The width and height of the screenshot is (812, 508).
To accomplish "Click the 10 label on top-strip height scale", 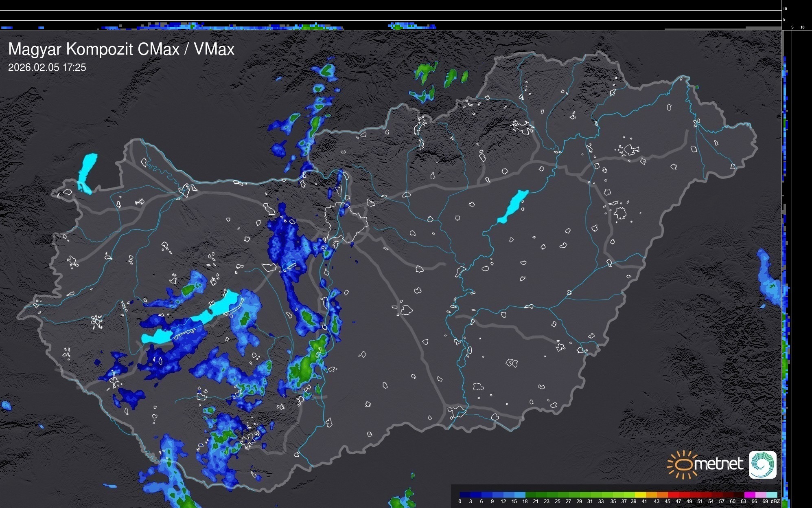I will tap(785, 9).
